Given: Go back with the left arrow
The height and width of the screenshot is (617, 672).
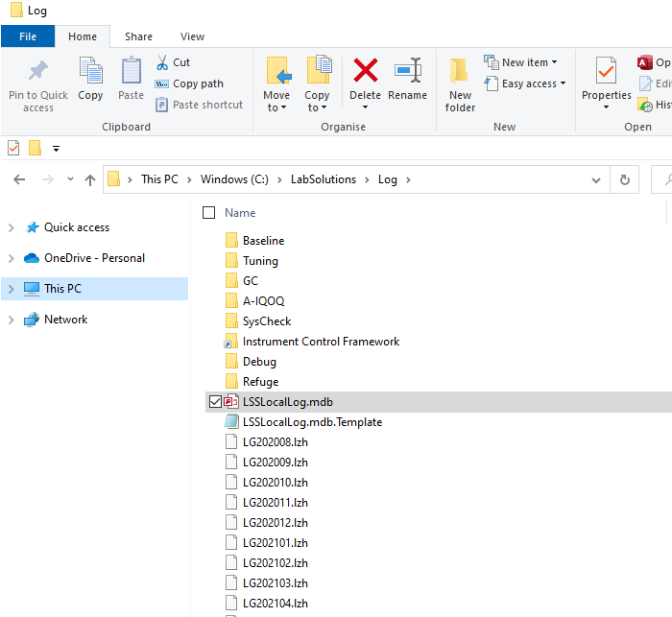Looking at the screenshot, I should pyautogui.click(x=19, y=179).
